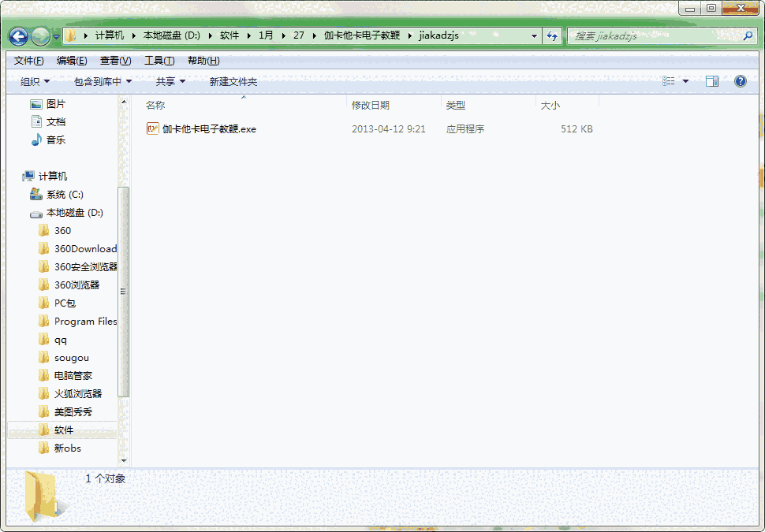This screenshot has height=532, width=765.
Task: Open the 组织 dropdown menu
Action: pyautogui.click(x=35, y=80)
